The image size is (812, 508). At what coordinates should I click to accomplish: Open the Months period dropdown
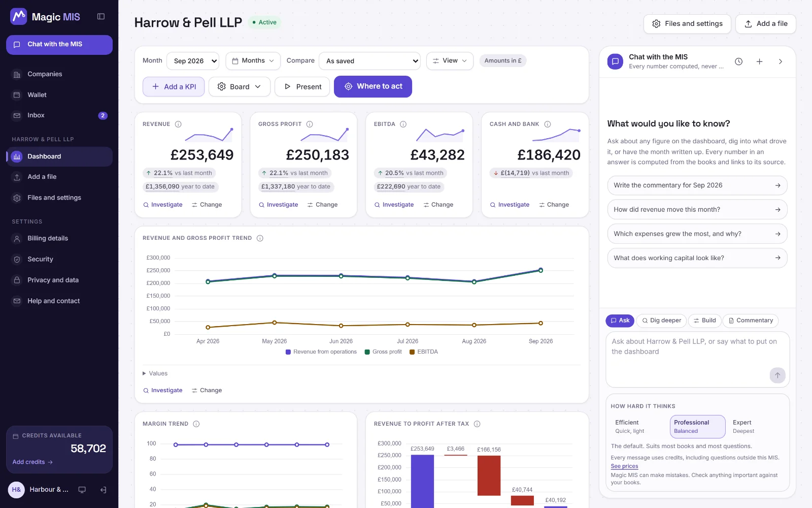click(x=253, y=61)
